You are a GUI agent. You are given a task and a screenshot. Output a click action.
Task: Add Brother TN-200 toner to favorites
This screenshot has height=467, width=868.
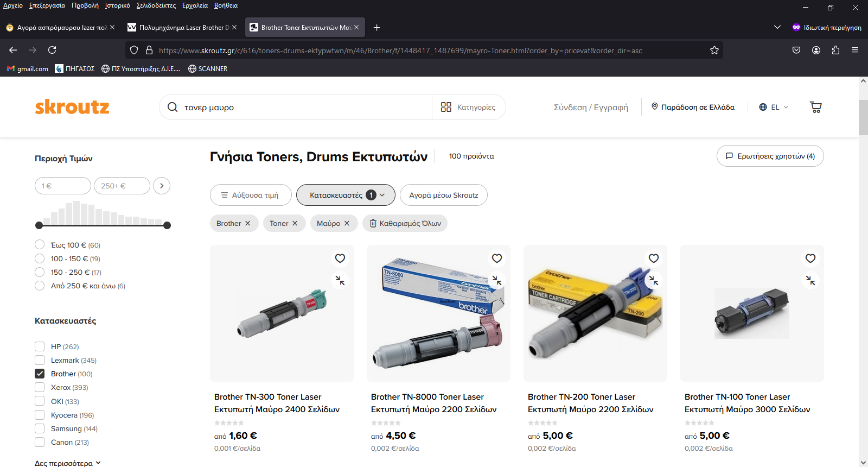point(654,258)
